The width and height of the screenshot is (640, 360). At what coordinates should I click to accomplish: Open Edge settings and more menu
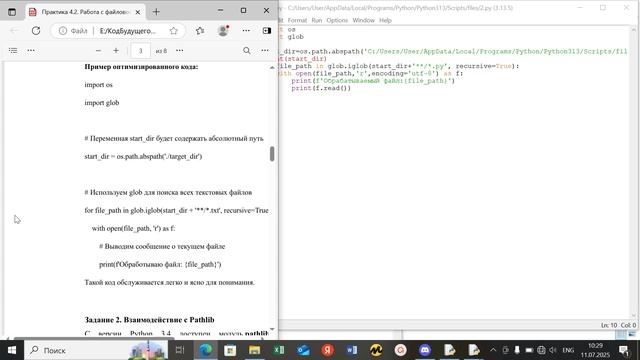(246, 31)
